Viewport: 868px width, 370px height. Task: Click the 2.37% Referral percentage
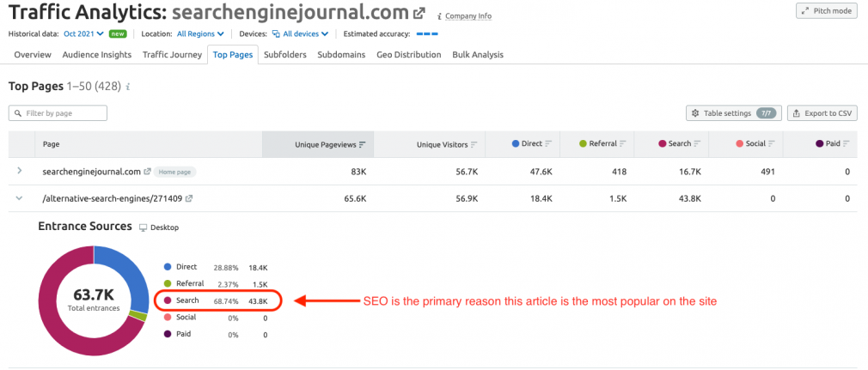228,284
